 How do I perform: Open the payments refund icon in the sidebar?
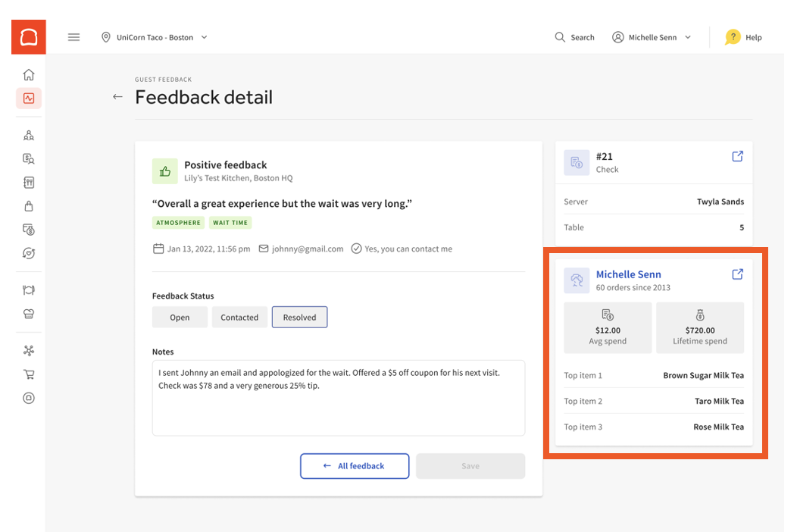coord(28,229)
